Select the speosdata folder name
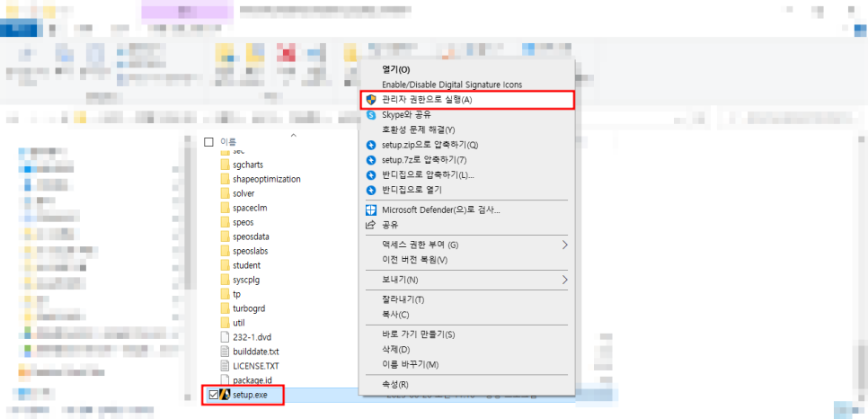Screen dimensions: 868x419 tap(252, 236)
